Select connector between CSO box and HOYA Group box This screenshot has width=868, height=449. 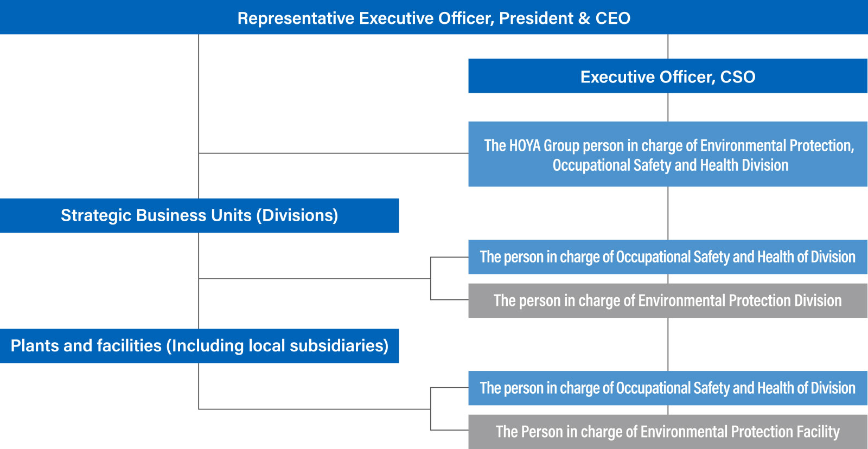pyautogui.click(x=668, y=107)
